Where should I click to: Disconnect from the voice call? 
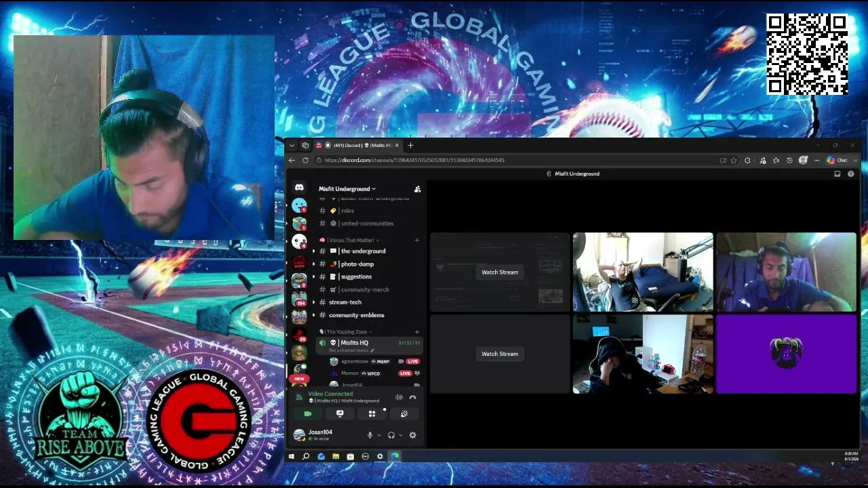coord(412,397)
